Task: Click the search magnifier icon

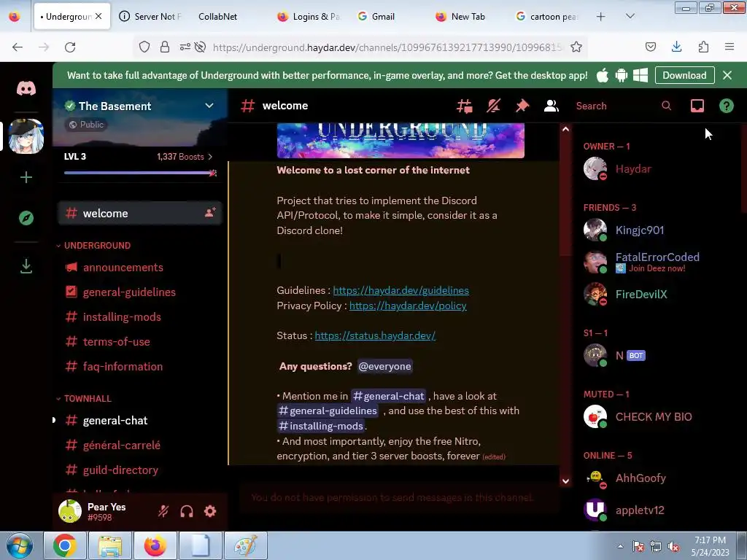Action: click(667, 106)
